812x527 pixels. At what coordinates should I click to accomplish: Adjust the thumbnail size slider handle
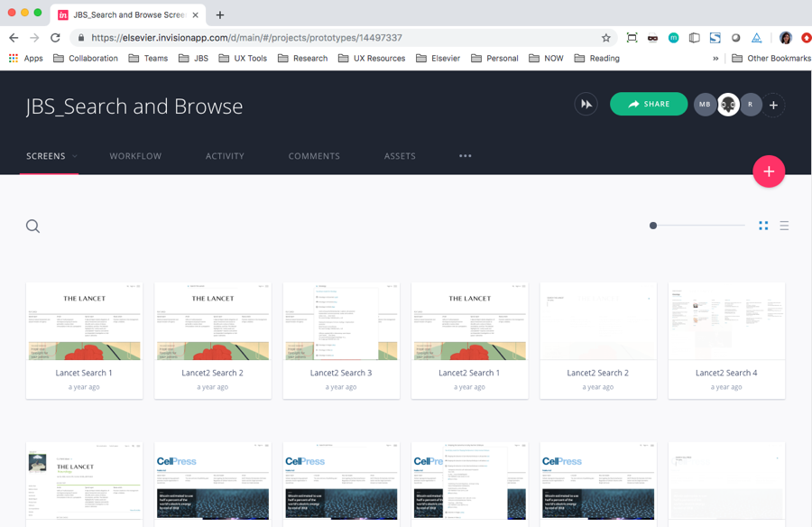click(653, 226)
